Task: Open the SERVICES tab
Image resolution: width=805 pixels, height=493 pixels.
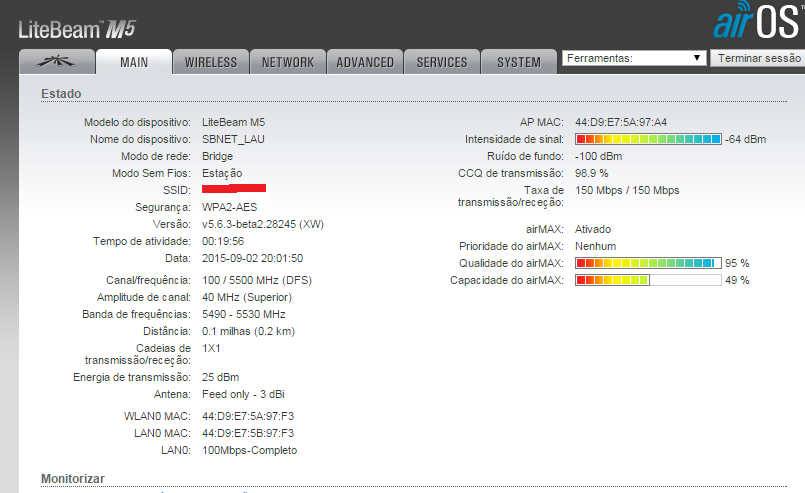Action: pos(442,62)
